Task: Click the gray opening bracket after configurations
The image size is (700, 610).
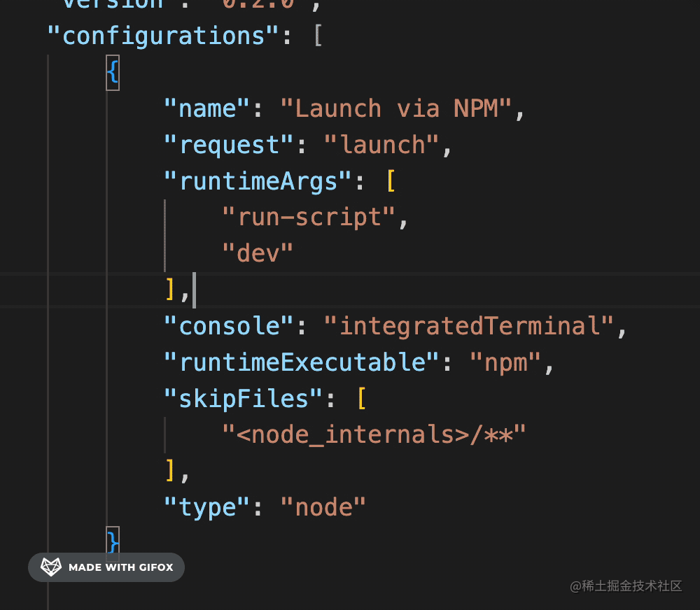Action: (x=318, y=36)
